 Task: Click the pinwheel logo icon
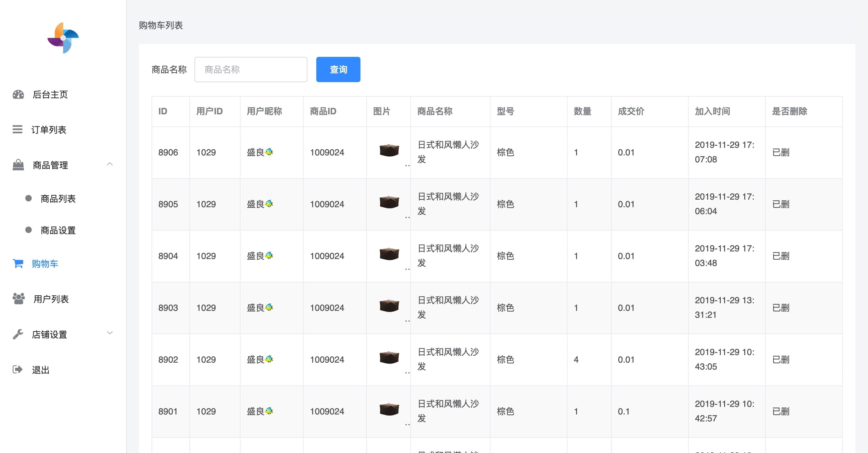[x=63, y=38]
